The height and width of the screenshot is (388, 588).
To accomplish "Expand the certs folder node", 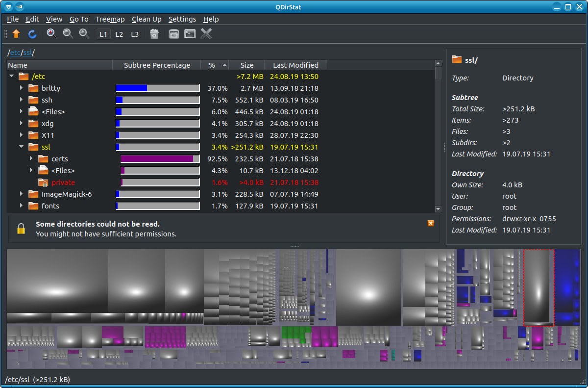I will (31, 159).
